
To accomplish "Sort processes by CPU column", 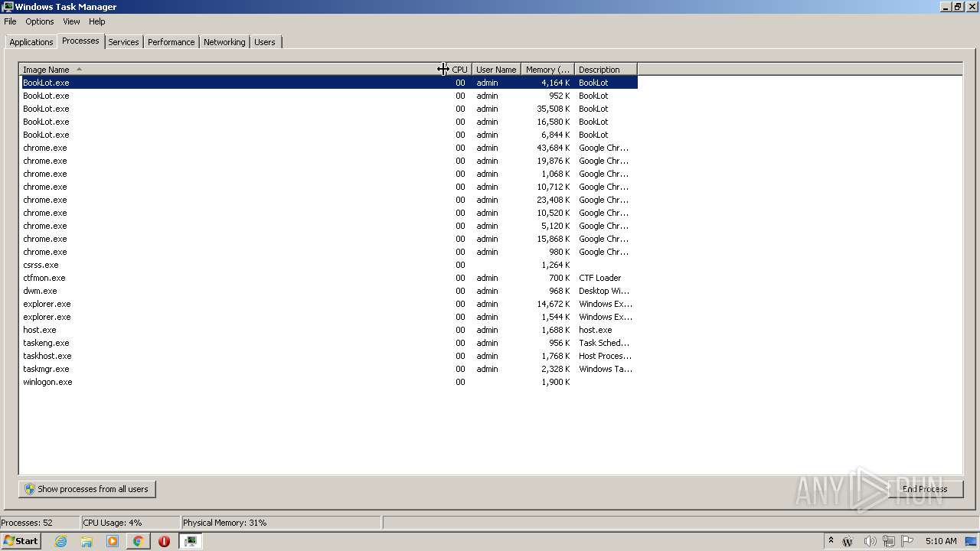I will [458, 70].
